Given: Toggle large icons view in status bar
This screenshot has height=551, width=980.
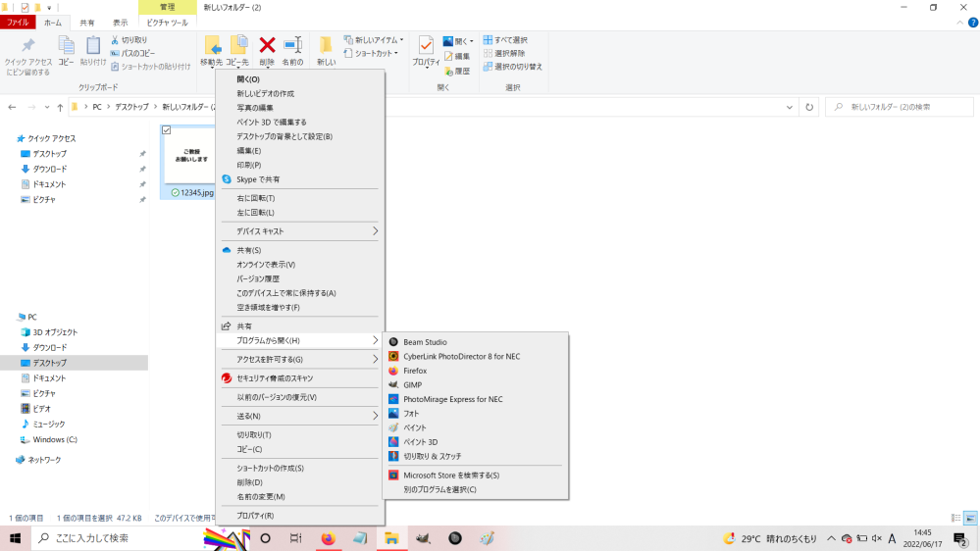Looking at the screenshot, I should 970,518.
